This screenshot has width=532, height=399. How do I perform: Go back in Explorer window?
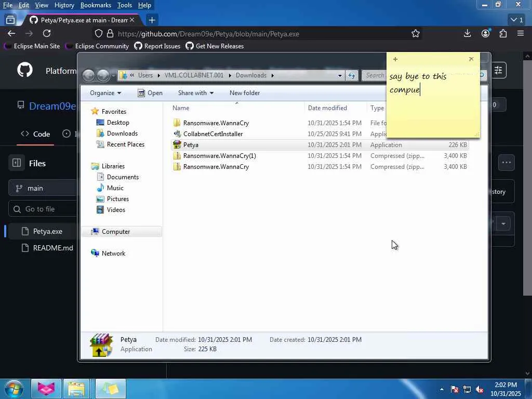click(88, 75)
